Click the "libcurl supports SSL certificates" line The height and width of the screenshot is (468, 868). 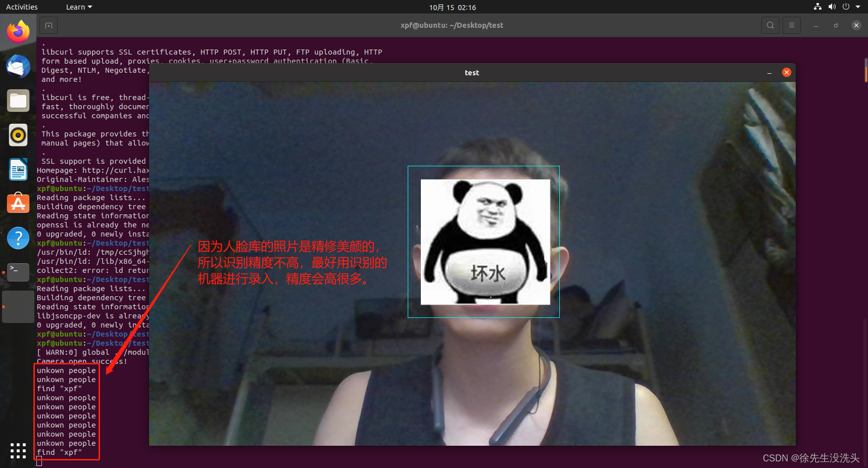point(212,52)
